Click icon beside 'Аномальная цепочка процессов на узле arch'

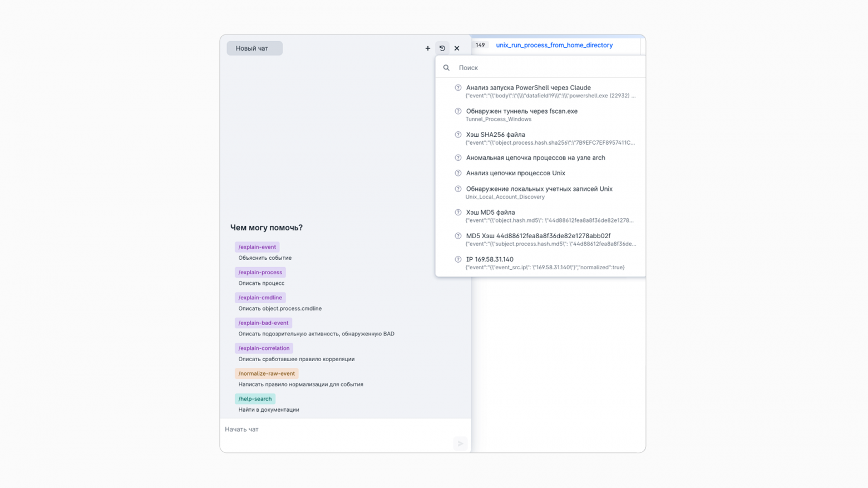pyautogui.click(x=458, y=158)
